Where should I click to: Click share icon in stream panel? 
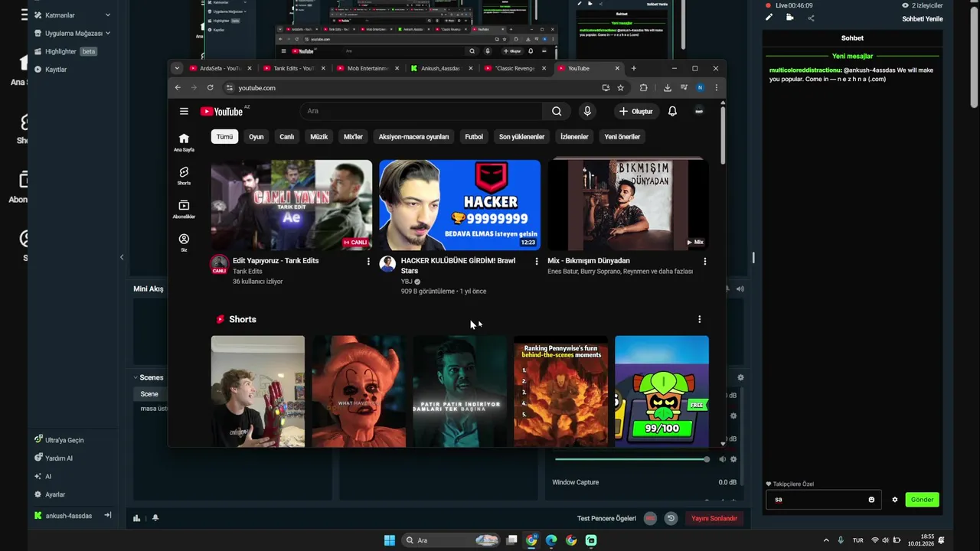pyautogui.click(x=811, y=18)
